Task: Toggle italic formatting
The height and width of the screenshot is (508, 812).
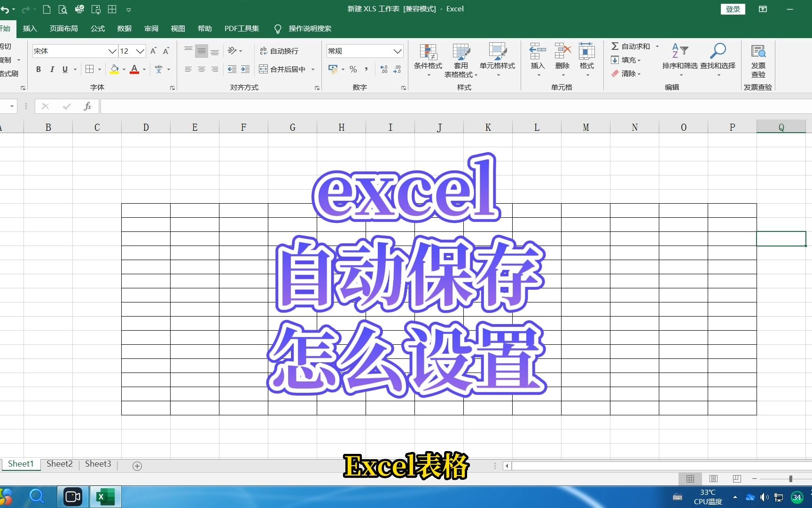Action: pos(52,69)
